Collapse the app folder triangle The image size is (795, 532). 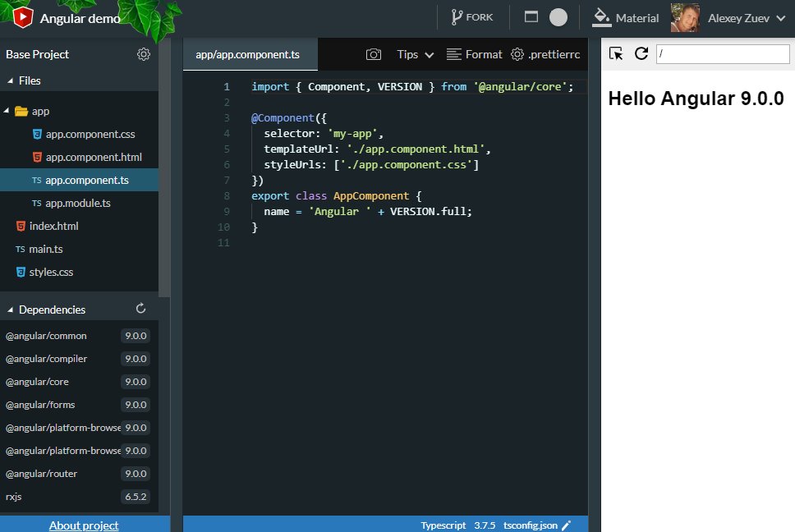[6, 111]
